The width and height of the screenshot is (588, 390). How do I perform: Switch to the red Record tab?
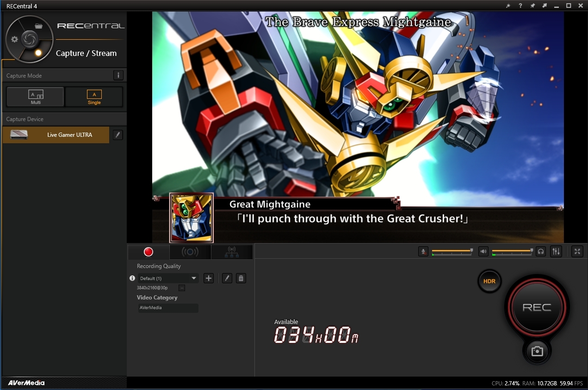[x=149, y=252]
